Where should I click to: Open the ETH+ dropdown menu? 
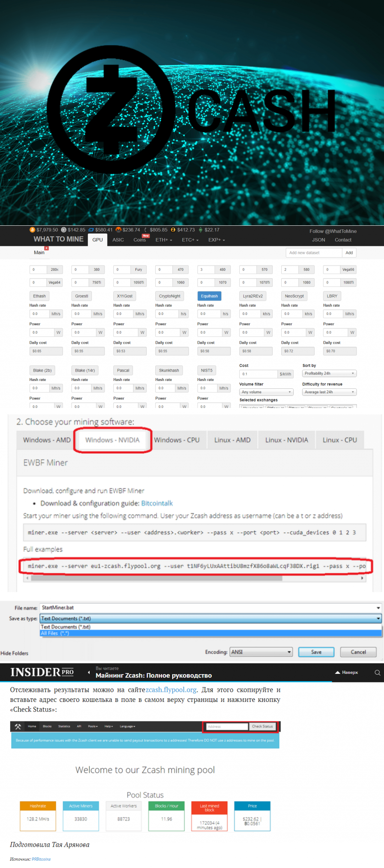[164, 240]
